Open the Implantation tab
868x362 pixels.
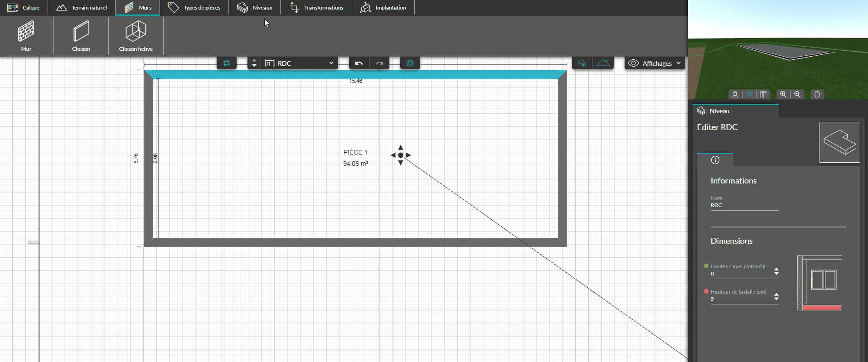point(383,8)
